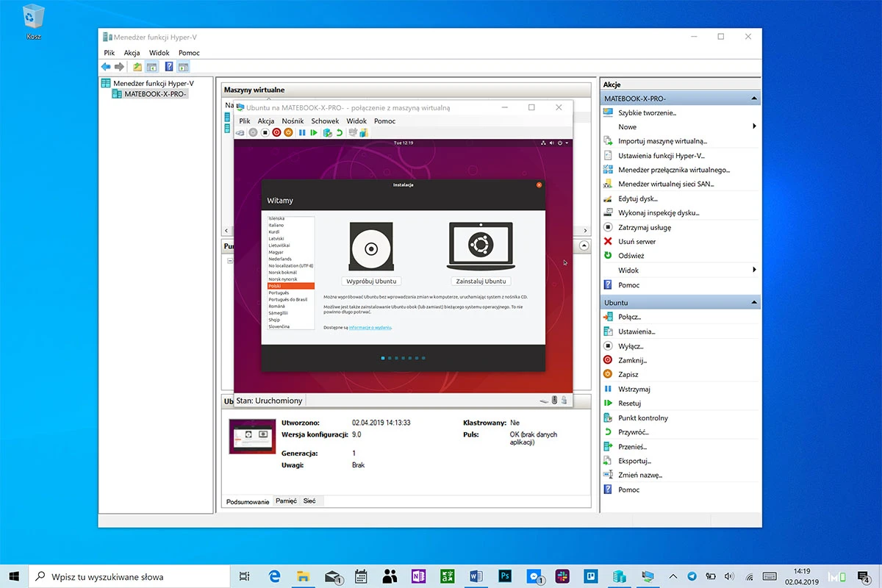Click Eksportuj under Ubuntu actions

coord(634,461)
